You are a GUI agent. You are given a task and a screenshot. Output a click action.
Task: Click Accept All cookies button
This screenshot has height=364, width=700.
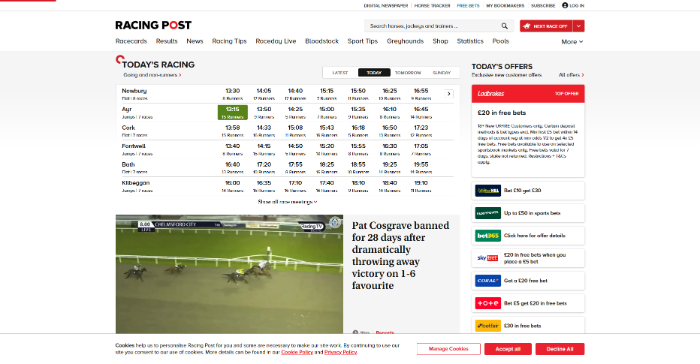pos(508,349)
